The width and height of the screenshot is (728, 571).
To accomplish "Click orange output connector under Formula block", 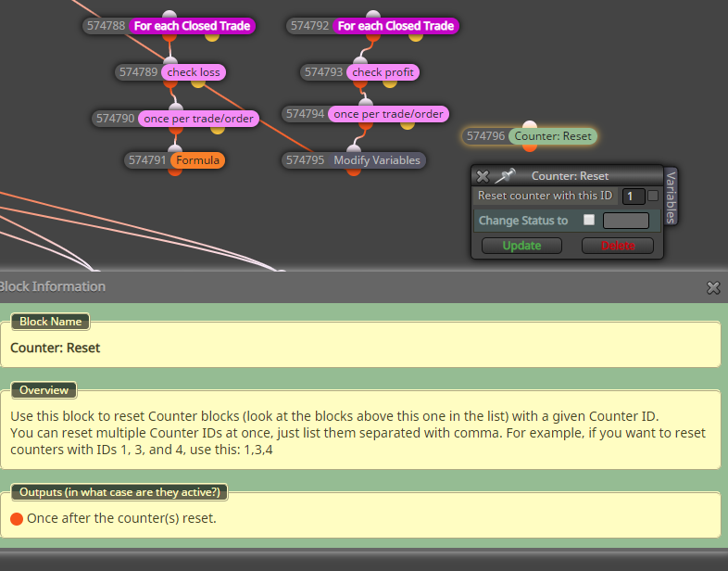I will (174, 171).
